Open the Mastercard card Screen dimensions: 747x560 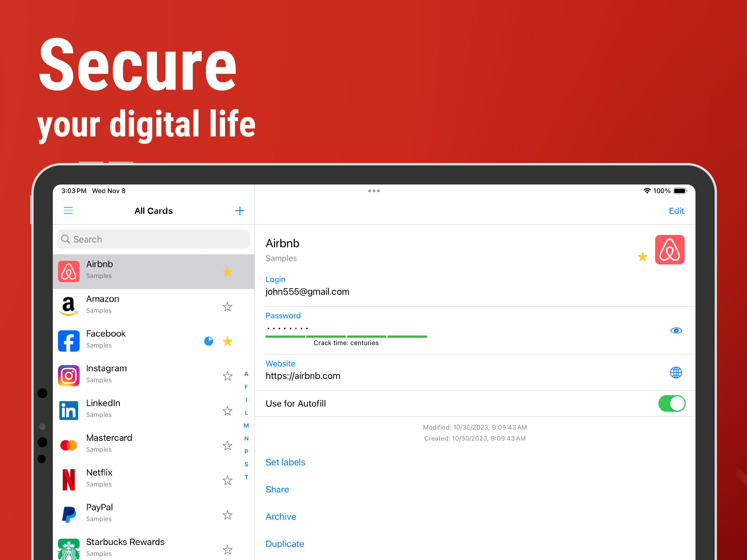point(154,445)
